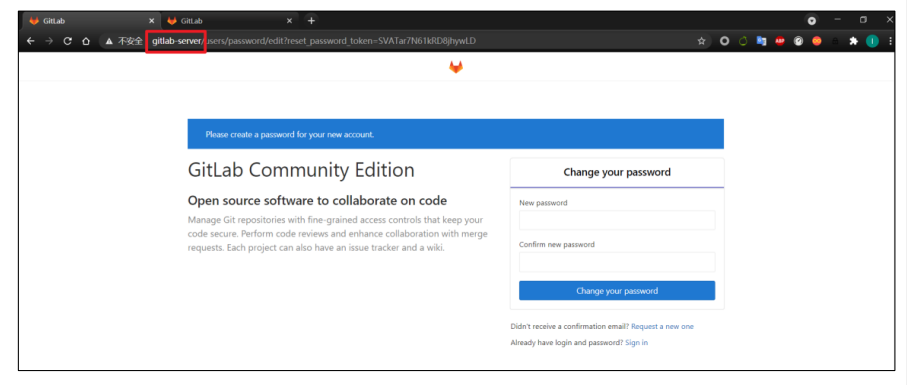Click the GitLab fox logo on the page
This screenshot has height=385, width=907.
[456, 67]
